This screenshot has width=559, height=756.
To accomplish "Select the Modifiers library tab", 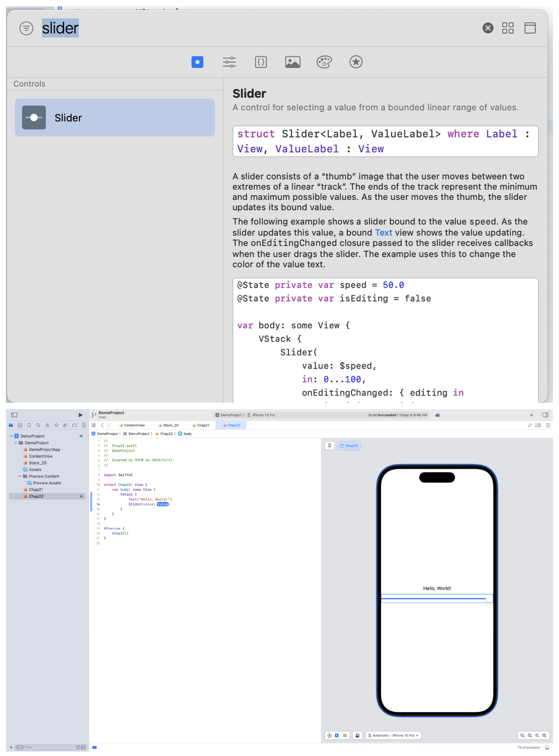I will pyautogui.click(x=229, y=62).
